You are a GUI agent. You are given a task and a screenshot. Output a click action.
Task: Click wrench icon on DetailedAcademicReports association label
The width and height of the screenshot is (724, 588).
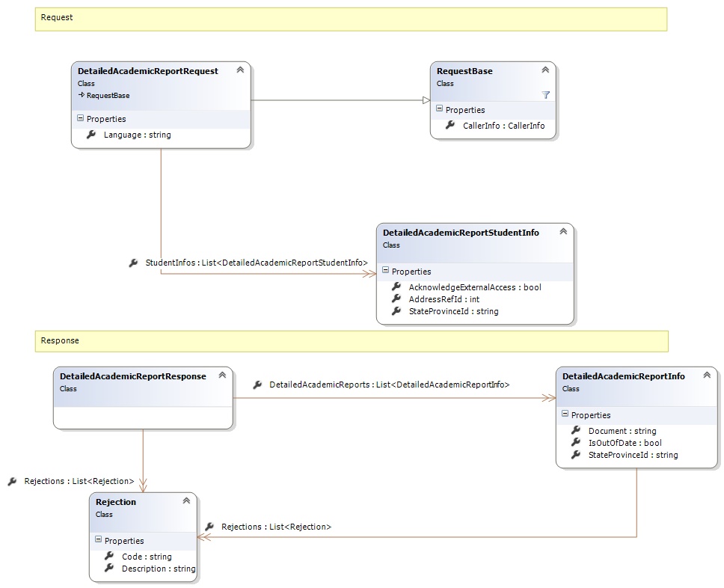coord(257,385)
